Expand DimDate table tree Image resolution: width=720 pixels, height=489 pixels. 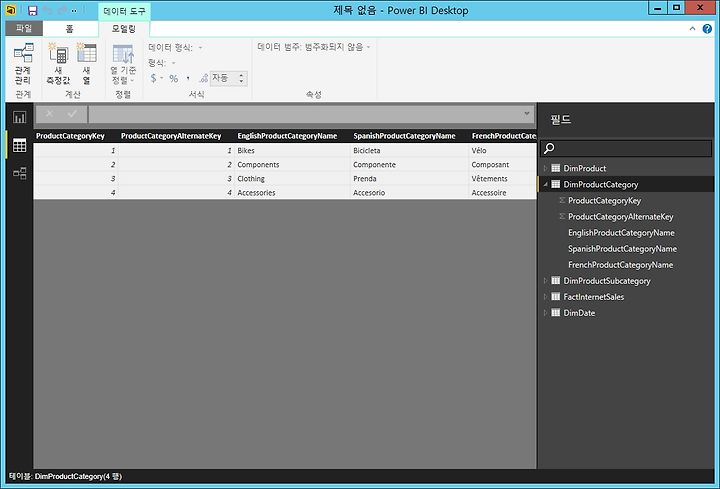point(545,313)
